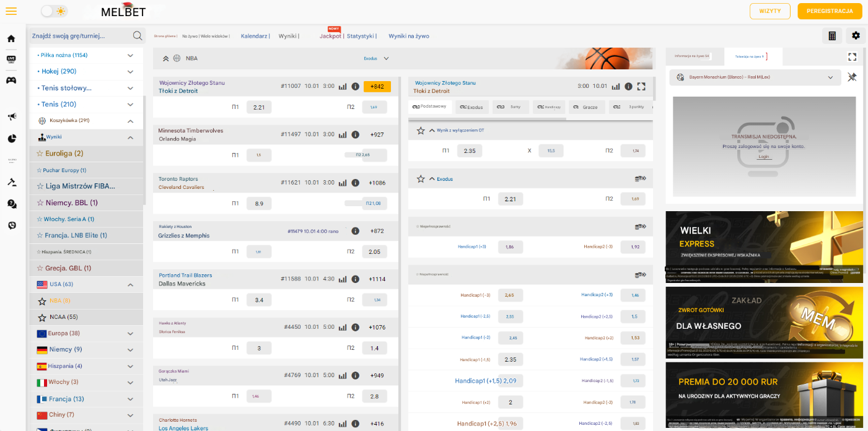This screenshot has width=868, height=431.
Task: Pin the live broadcast panel
Action: [x=853, y=77]
